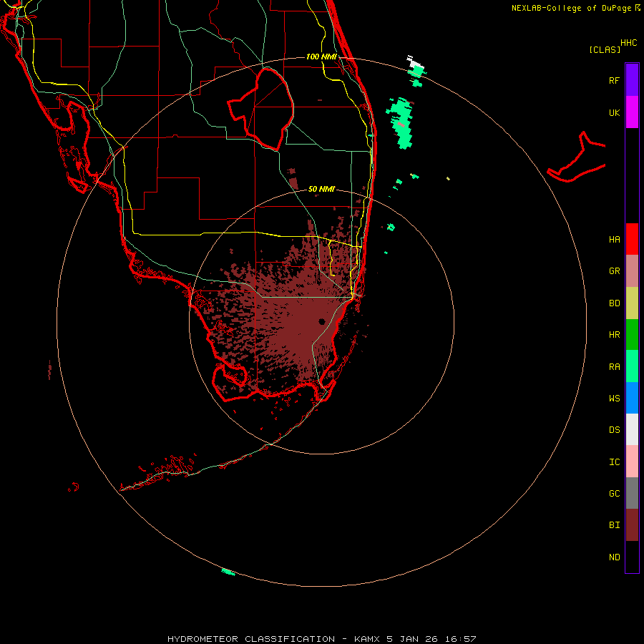This screenshot has height=644, width=644.
Task: Click the BD legend label
Action: tap(614, 303)
